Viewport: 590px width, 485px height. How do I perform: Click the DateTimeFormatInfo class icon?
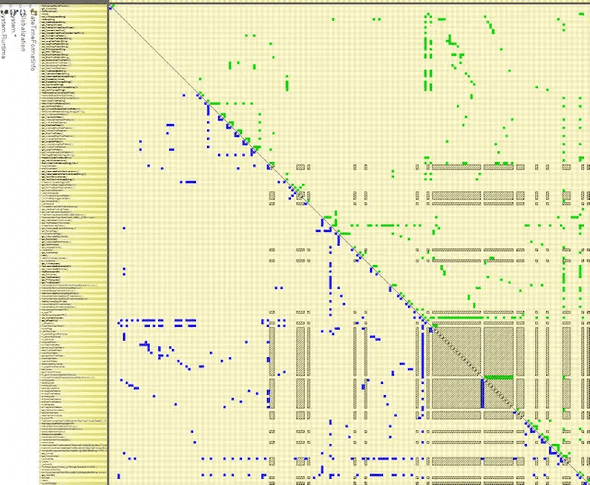pyautogui.click(x=35, y=12)
